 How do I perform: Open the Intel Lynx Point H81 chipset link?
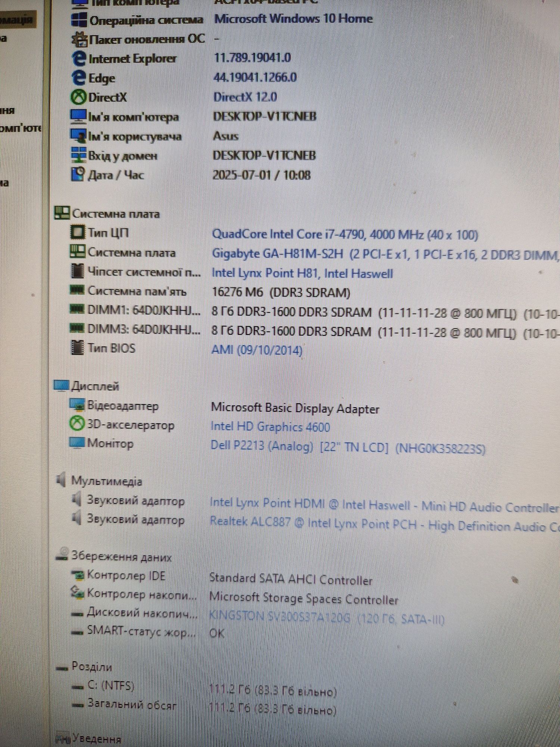coord(302,273)
